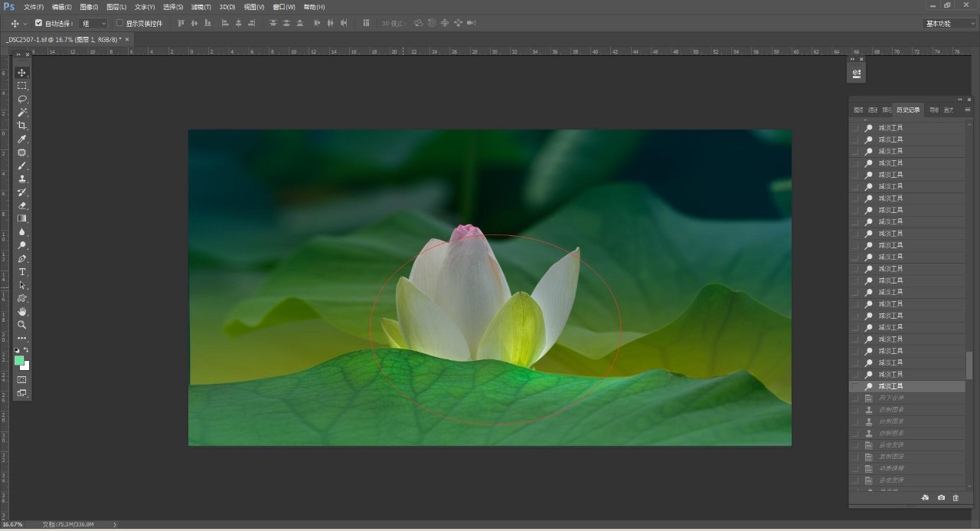Enable the 显示变换控件 checkbox
980x531 pixels.
119,23
